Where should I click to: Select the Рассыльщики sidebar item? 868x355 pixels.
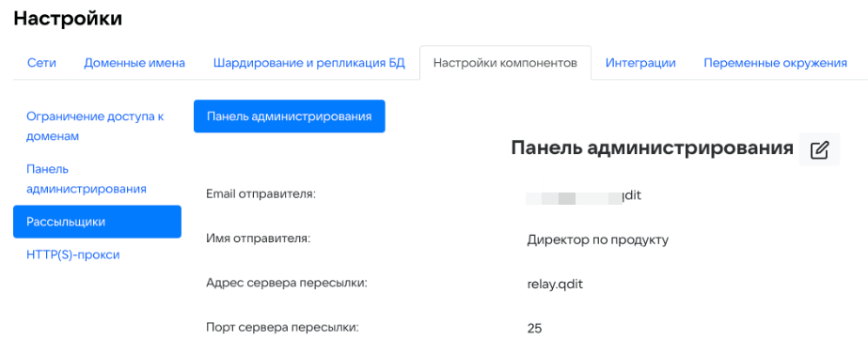(98, 222)
